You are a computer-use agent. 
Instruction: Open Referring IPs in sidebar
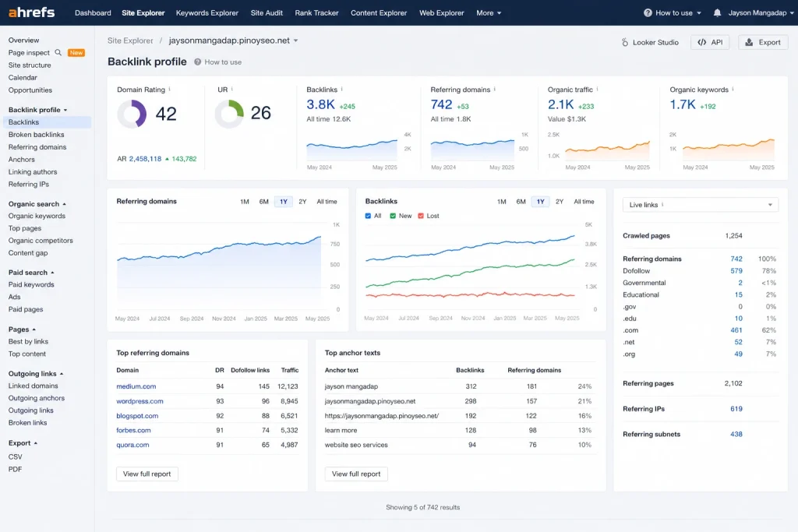pos(29,185)
